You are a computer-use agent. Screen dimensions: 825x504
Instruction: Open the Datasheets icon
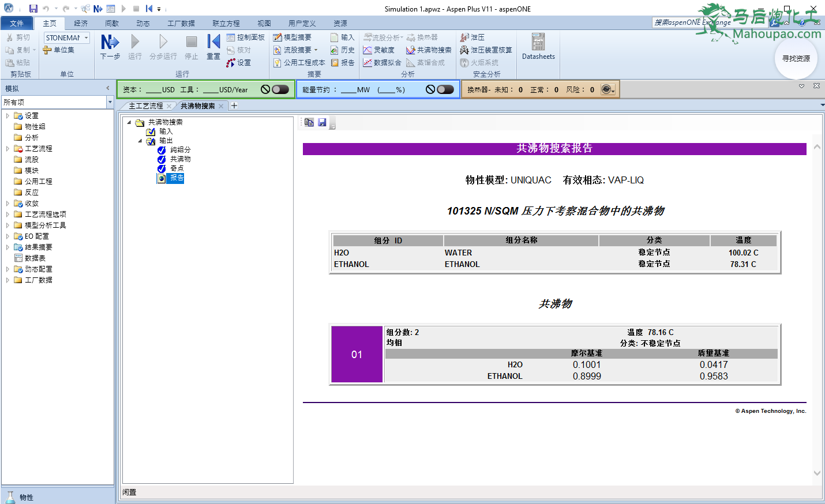coord(538,46)
